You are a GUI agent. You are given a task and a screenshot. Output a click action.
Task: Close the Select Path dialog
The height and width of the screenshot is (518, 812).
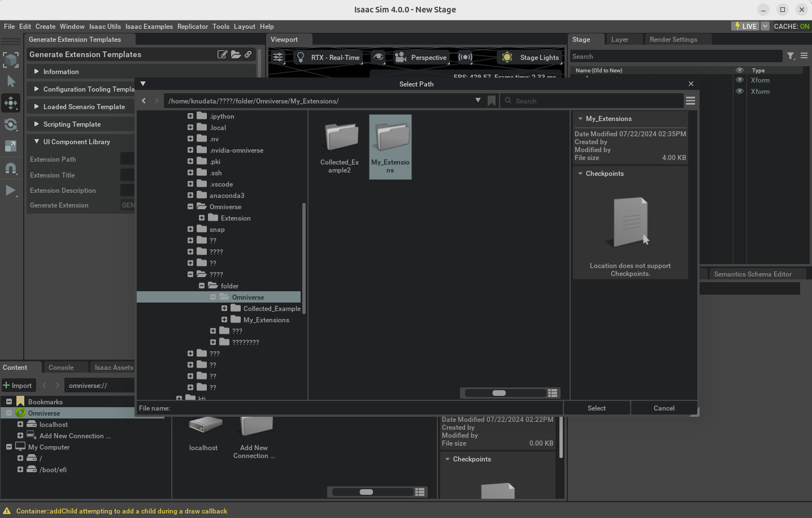click(x=691, y=84)
